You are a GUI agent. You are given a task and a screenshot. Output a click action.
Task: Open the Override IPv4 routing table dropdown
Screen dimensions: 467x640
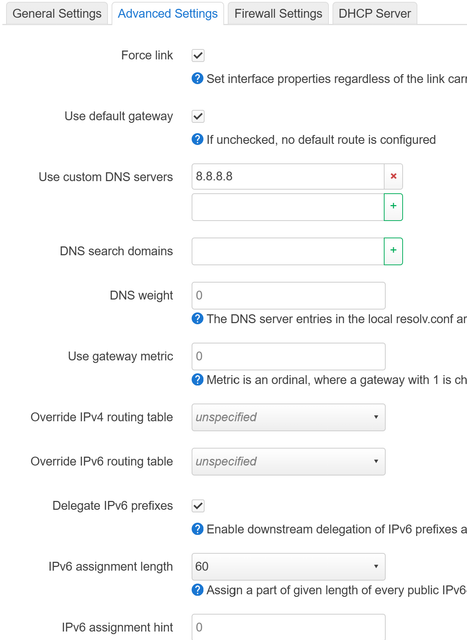click(288, 417)
